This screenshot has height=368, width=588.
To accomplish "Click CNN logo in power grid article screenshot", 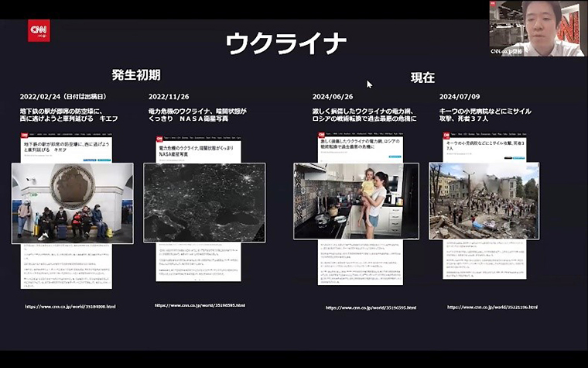I will (322, 135).
